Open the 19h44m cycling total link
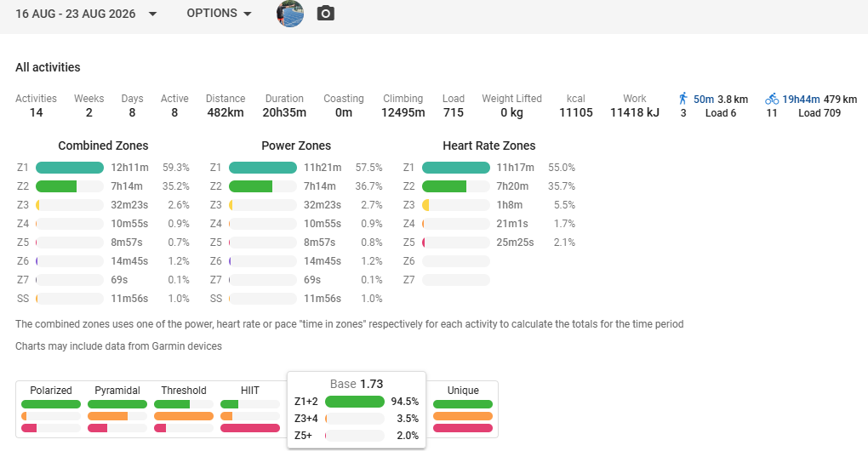 tap(801, 99)
